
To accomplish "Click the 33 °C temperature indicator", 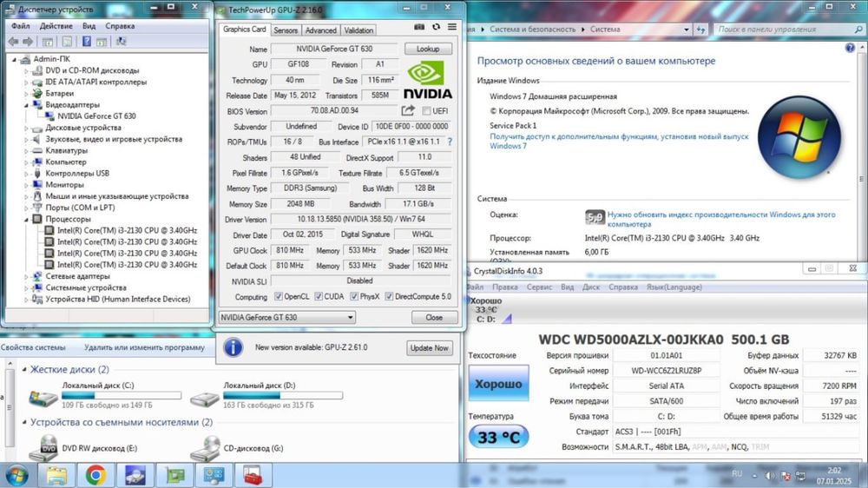I will (x=498, y=437).
